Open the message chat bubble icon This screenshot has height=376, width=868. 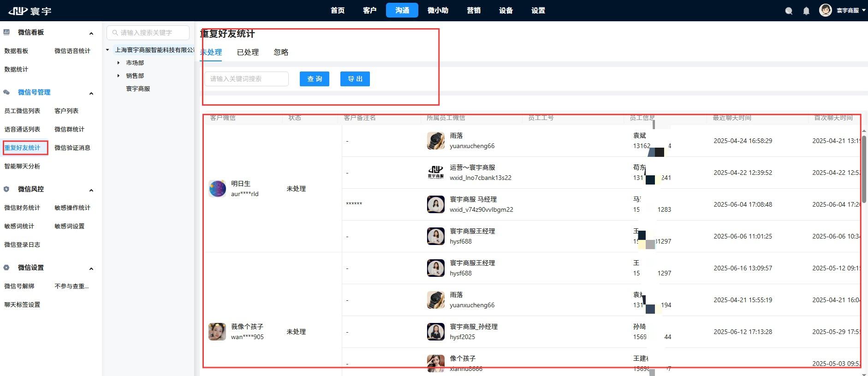[789, 11]
